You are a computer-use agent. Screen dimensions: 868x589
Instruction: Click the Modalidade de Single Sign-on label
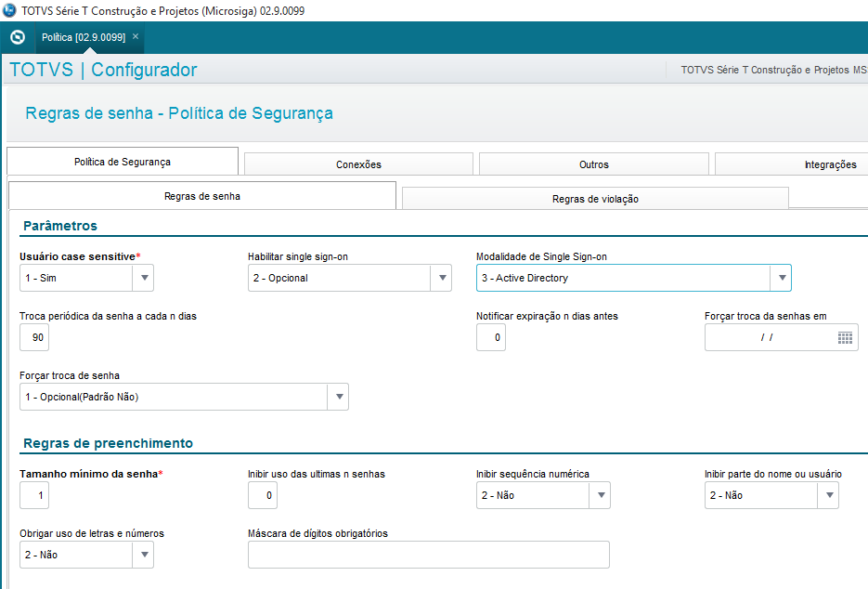[541, 256]
